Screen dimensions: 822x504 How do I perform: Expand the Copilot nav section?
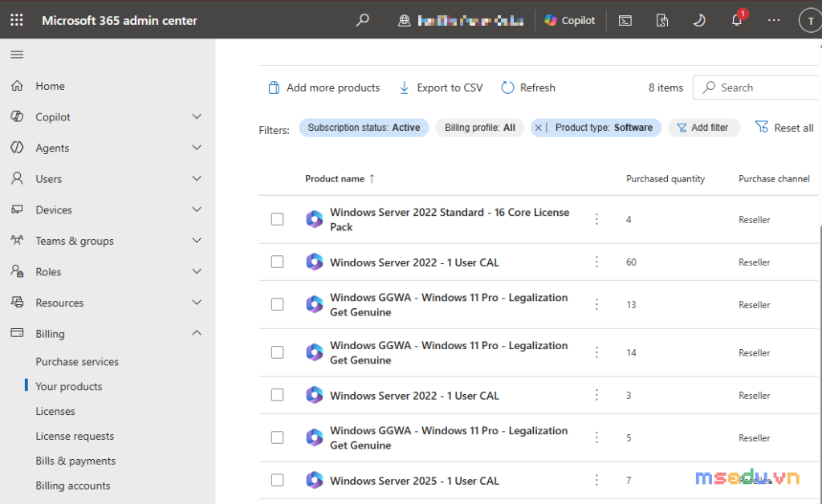(197, 117)
